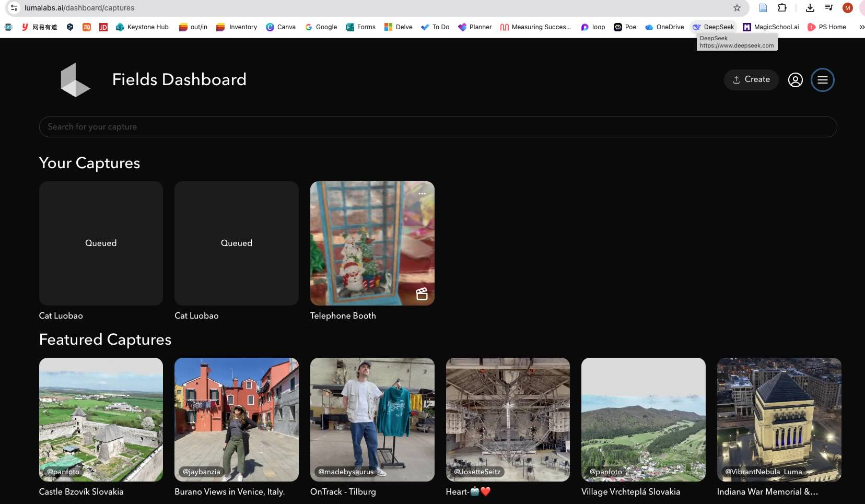Expand the bookmarks bar overflow chevron
865x504 pixels.
click(861, 27)
